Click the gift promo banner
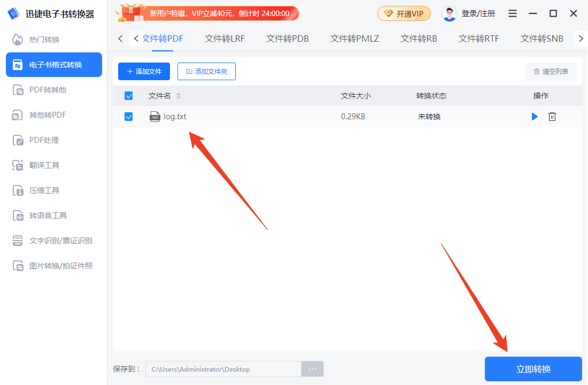The width and height of the screenshot is (588, 385). coord(207,13)
